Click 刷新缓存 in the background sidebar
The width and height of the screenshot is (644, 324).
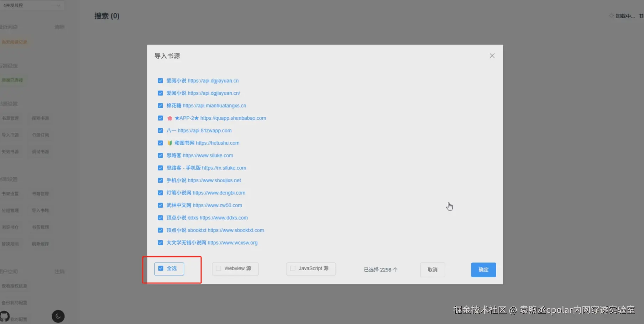[40, 244]
